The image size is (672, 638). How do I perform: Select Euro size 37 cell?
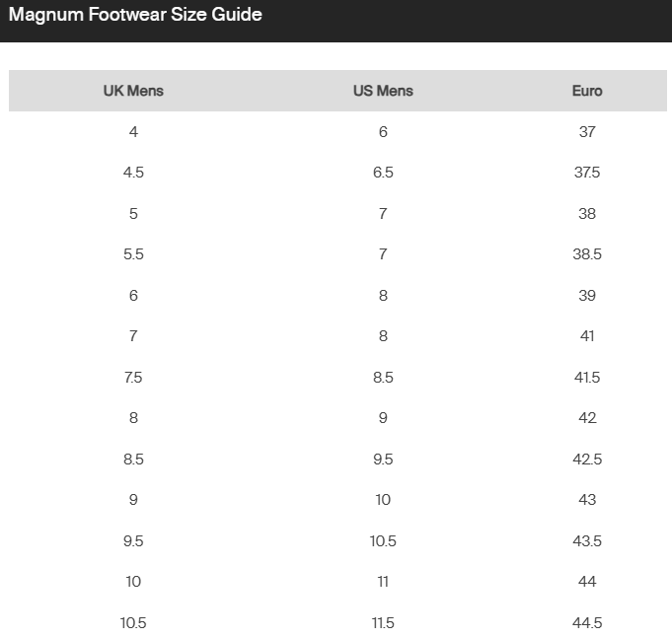[587, 132]
